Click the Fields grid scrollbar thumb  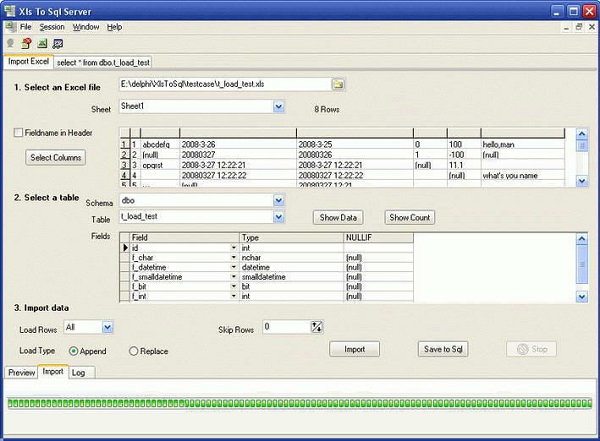(x=582, y=265)
